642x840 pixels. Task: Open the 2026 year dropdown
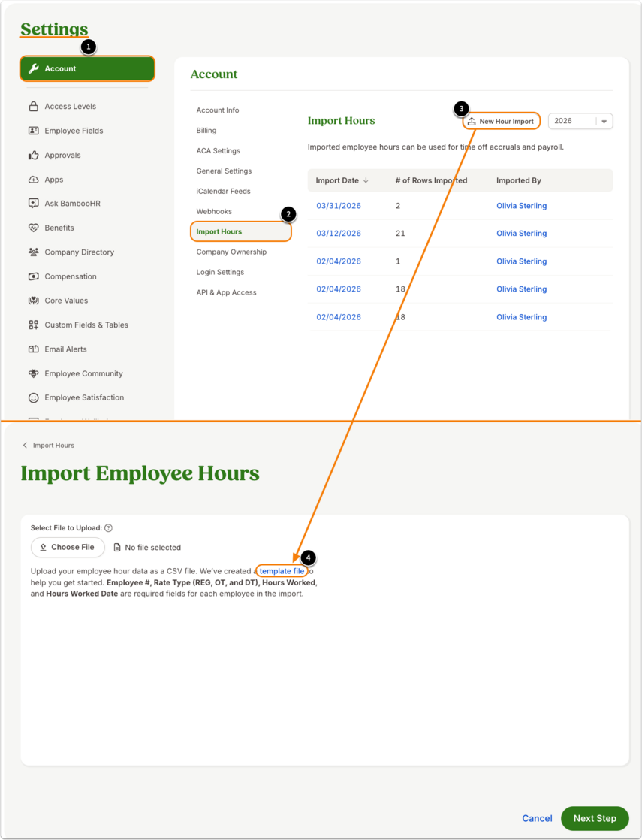click(580, 121)
